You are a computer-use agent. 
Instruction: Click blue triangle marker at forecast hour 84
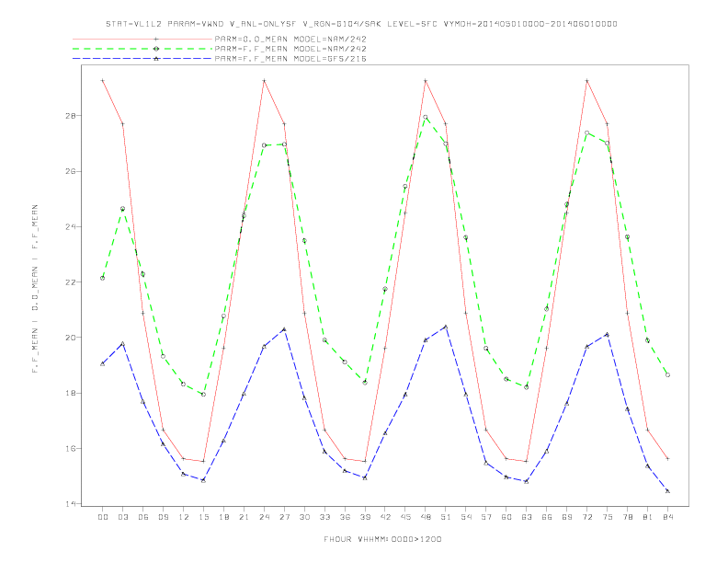click(x=668, y=491)
